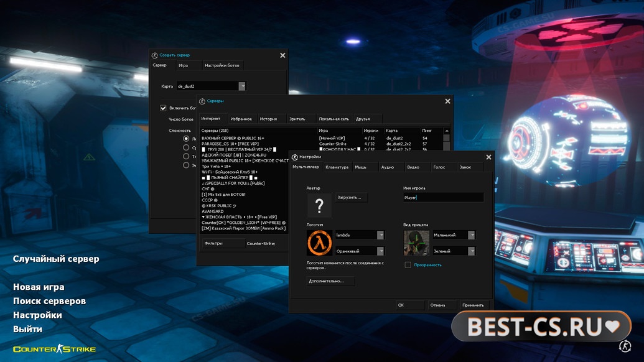Click the running soldier icon at screen corner
The width and height of the screenshot is (644, 362).
[625, 346]
